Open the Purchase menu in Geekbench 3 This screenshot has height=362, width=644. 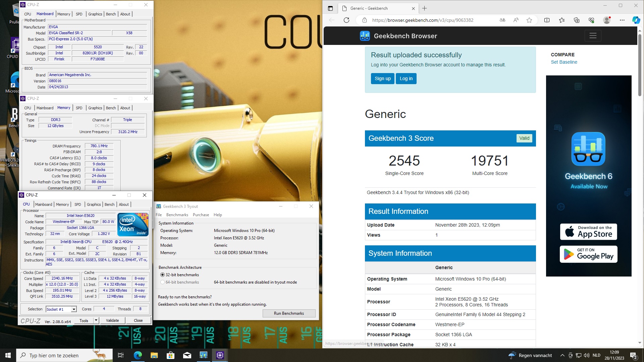(201, 215)
